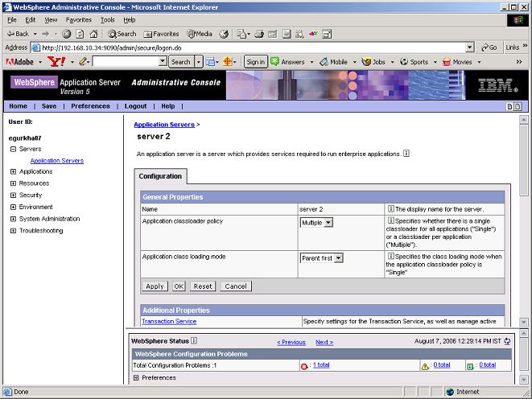Expand the System Administration tree node

pyautogui.click(x=13, y=219)
